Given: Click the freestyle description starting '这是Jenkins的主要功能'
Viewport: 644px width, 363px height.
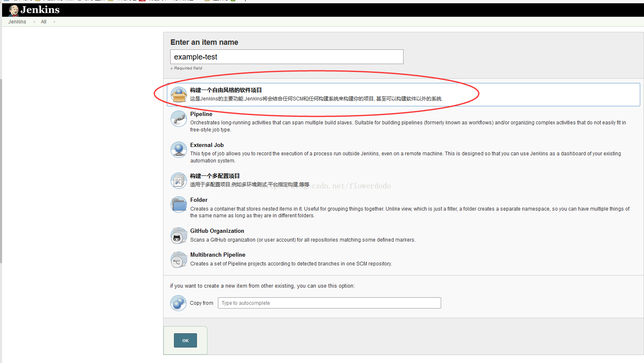Looking at the screenshot, I should (317, 99).
